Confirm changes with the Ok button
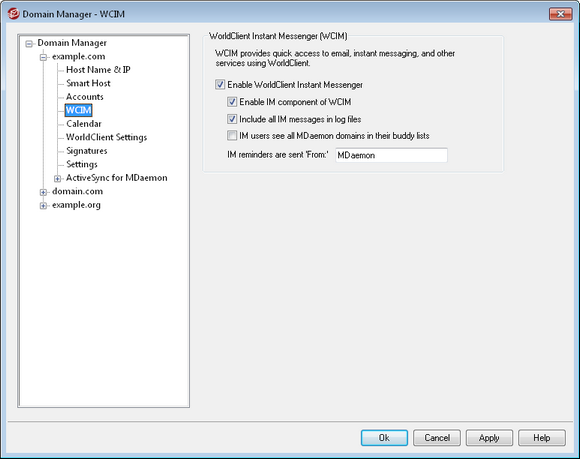This screenshot has width=580, height=459. (384, 438)
